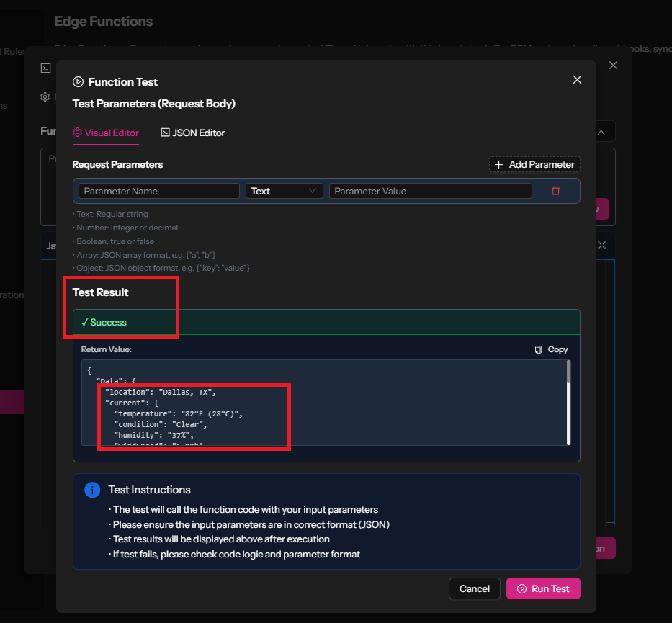Viewport: 672px width, 623px height.
Task: Click the gear icon in the background panel
Action: click(x=45, y=97)
